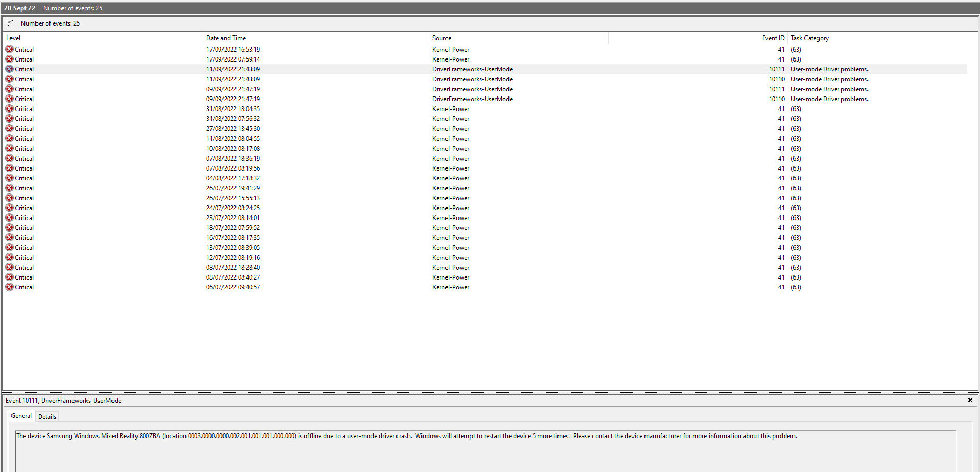
Task: Click critical icon for 08/07/2022 08:40:27 event
Action: pyautogui.click(x=9, y=277)
